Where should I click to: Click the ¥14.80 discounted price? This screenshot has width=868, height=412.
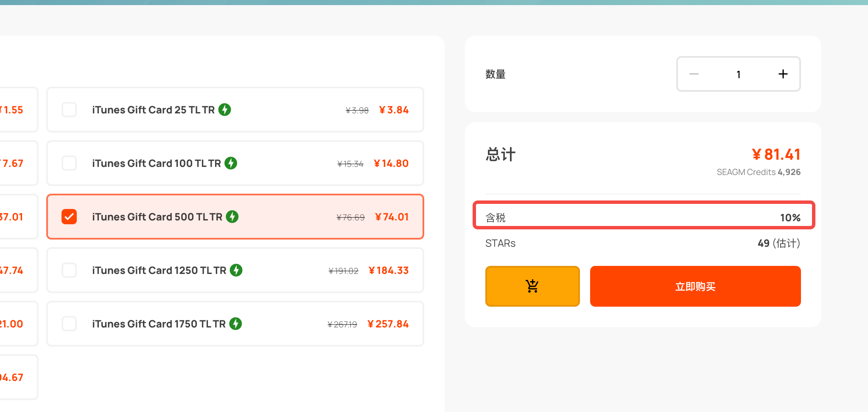coord(391,164)
